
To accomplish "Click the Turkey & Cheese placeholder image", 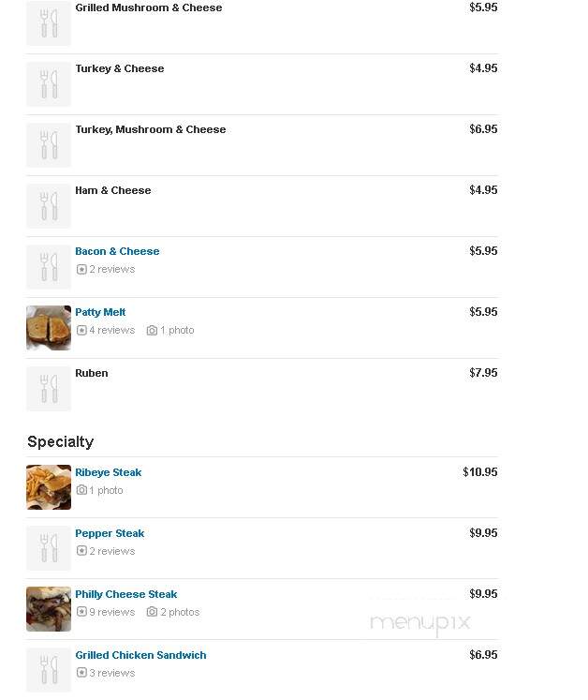I will click(x=49, y=84).
